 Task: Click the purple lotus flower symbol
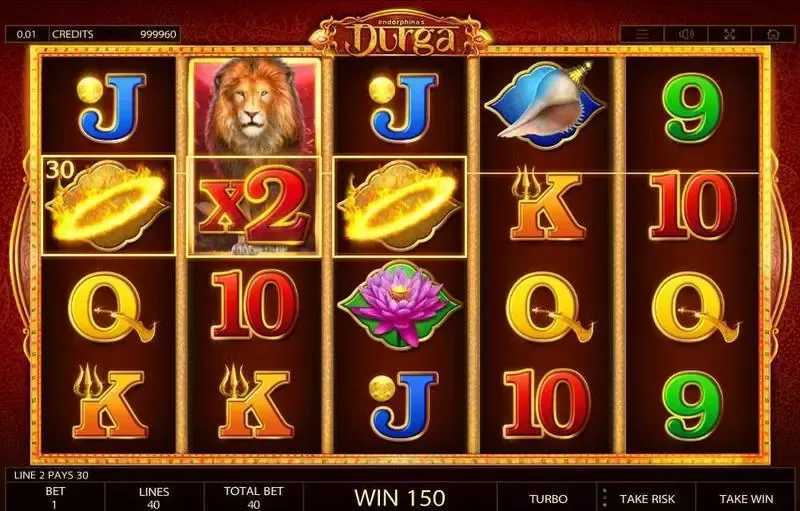[399, 305]
